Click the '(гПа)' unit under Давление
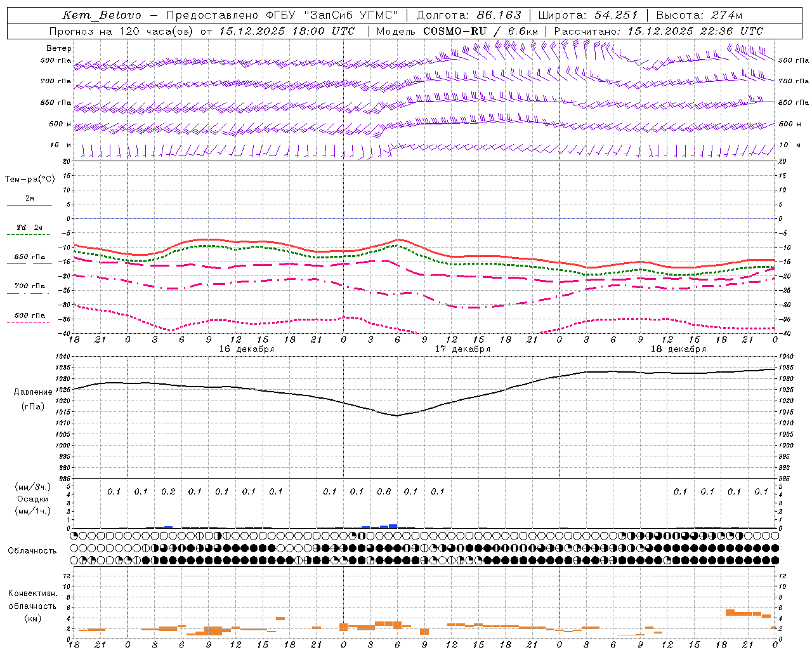 (33, 407)
